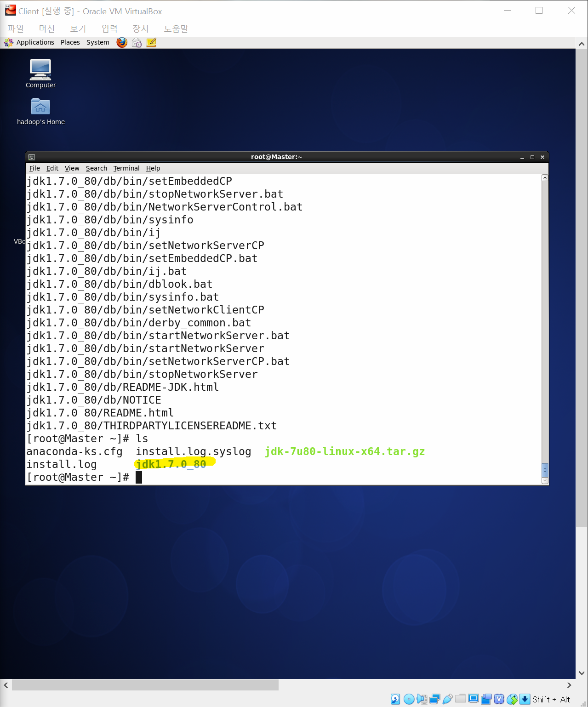Click jdk-7u80-linux-x64.tar.gz file name
The width and height of the screenshot is (588, 707).
(345, 451)
